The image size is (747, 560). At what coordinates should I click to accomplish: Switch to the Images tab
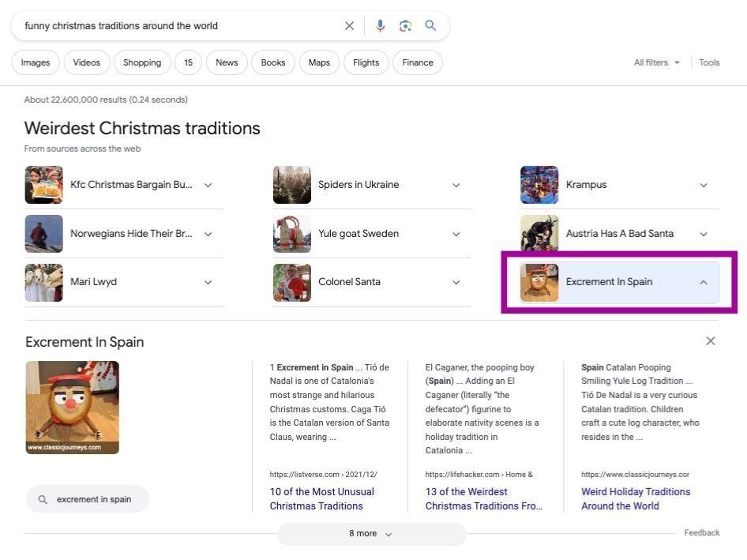[x=35, y=62]
